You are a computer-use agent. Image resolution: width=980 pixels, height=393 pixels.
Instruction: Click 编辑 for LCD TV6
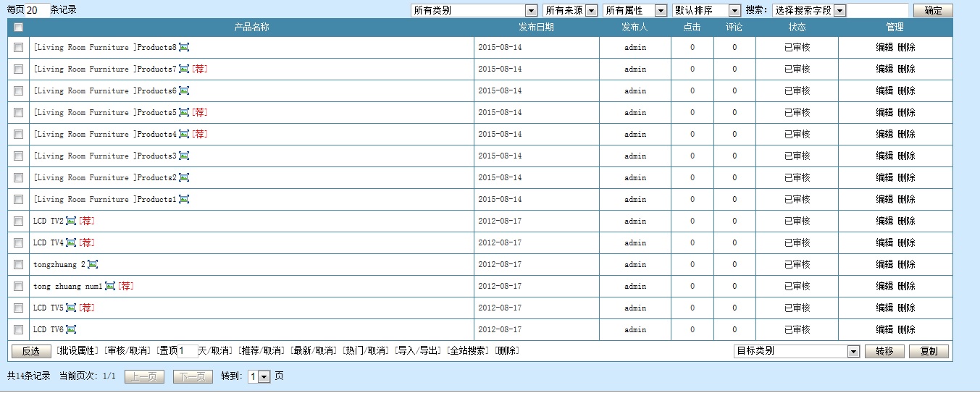click(x=884, y=330)
